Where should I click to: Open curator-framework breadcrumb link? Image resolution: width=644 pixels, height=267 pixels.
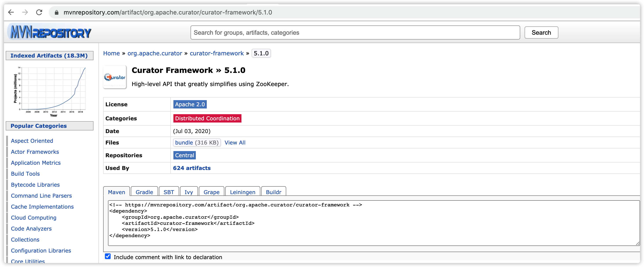[x=216, y=53]
